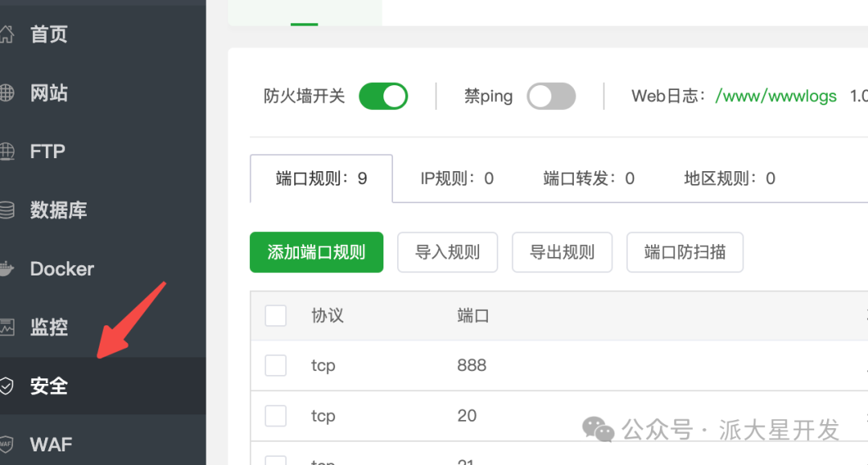Click the 导出规则 button

tap(562, 252)
